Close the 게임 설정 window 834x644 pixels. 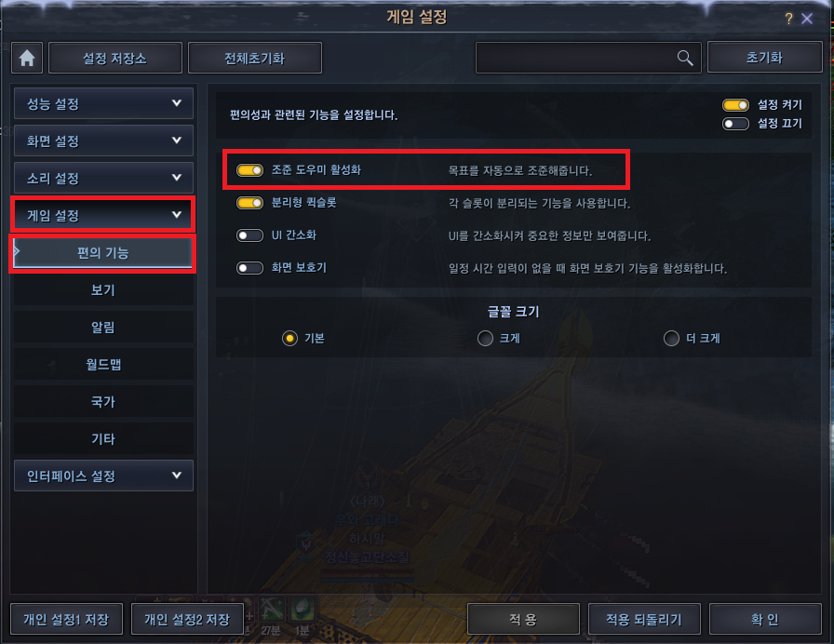coord(807,19)
